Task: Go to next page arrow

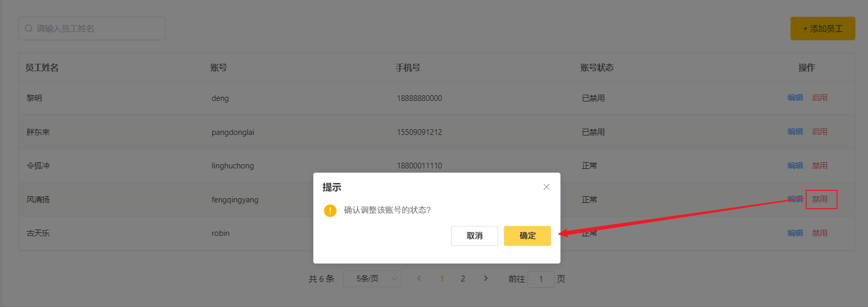Action: (486, 278)
